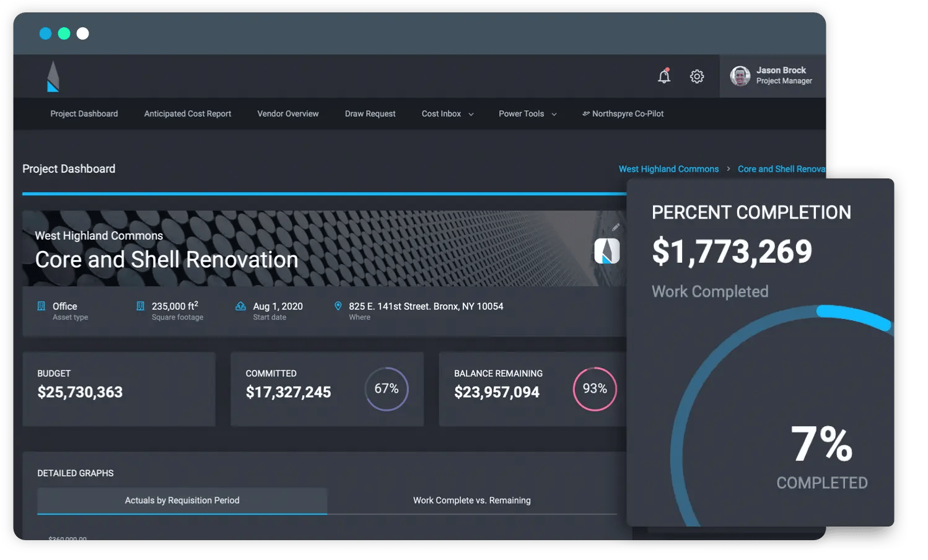This screenshot has width=928, height=560.
Task: Follow the Core and Shell Renovation breadcrumb
Action: pos(781,169)
